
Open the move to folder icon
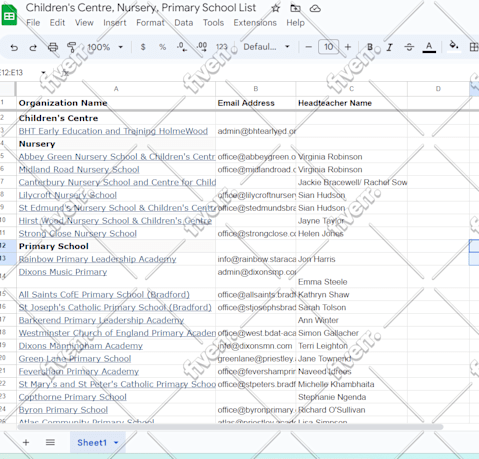point(295,8)
